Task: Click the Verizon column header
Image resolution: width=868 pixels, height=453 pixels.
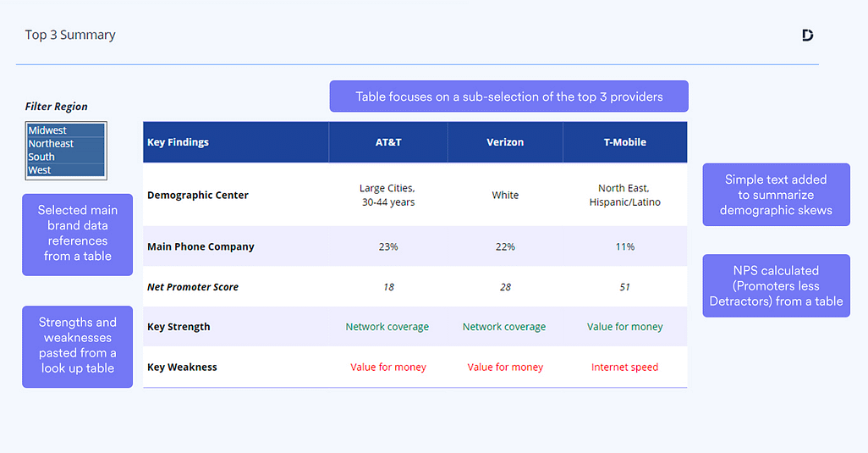Action: pyautogui.click(x=505, y=142)
